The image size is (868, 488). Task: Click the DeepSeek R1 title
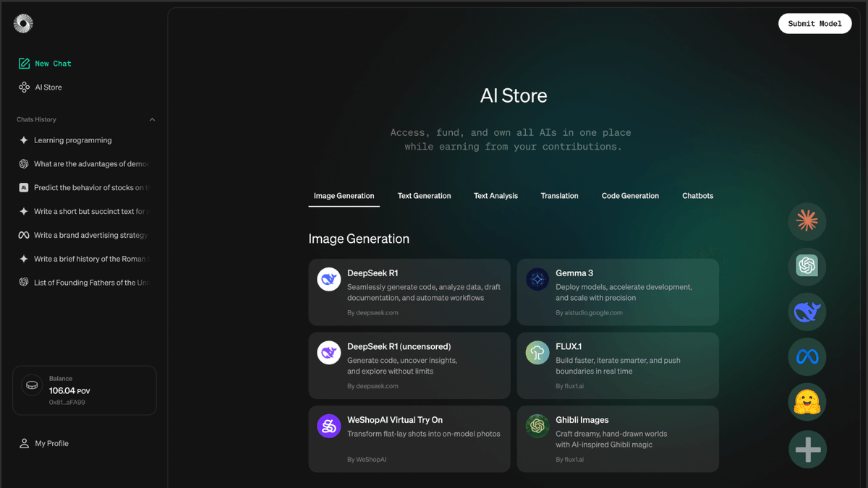pos(373,273)
